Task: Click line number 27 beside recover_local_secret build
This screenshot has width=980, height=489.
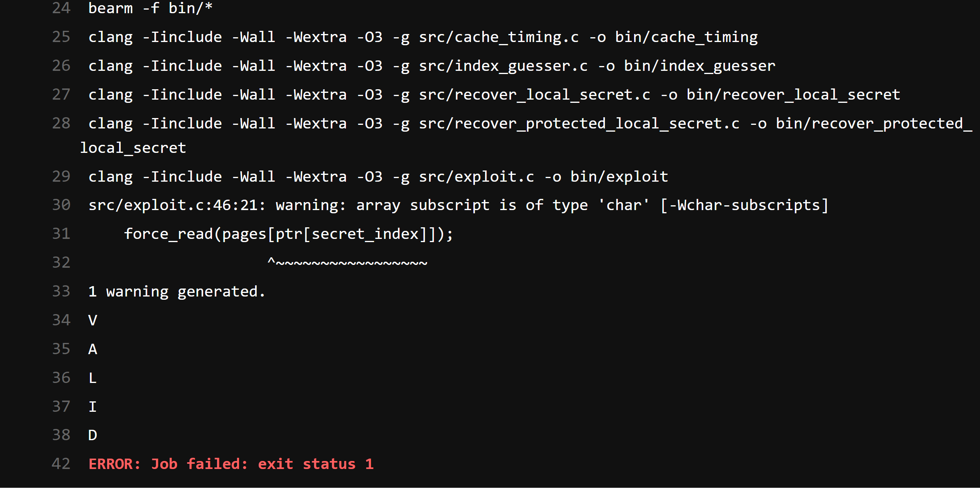Action: coord(61,94)
